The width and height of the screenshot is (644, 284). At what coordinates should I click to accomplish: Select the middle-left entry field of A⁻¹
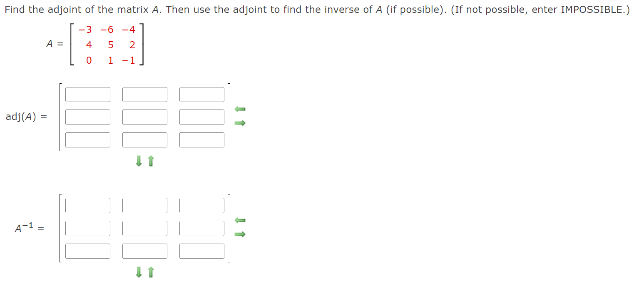pos(88,228)
